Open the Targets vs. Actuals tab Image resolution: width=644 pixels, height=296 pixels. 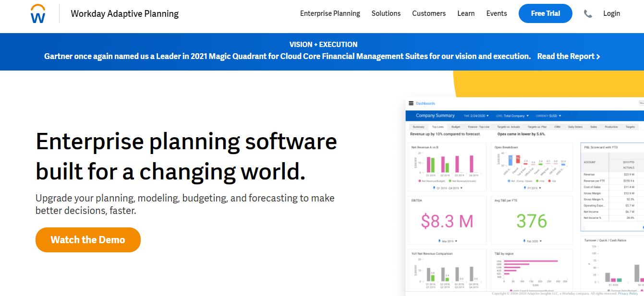point(508,127)
